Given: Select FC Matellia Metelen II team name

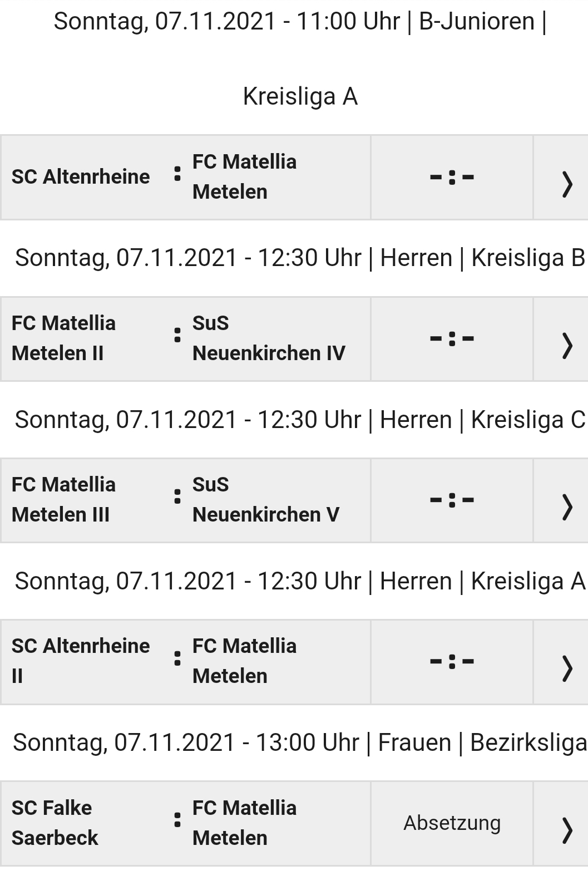Looking at the screenshot, I should coord(63,338).
